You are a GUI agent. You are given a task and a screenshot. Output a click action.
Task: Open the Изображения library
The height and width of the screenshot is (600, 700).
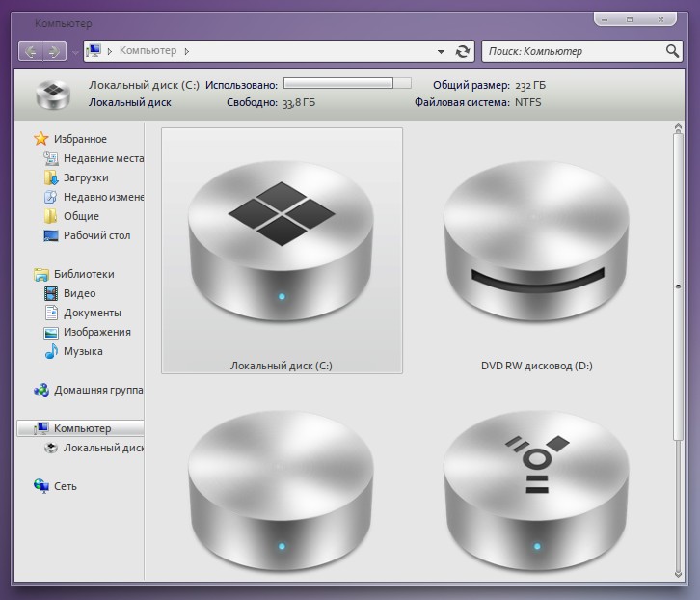click(x=97, y=332)
